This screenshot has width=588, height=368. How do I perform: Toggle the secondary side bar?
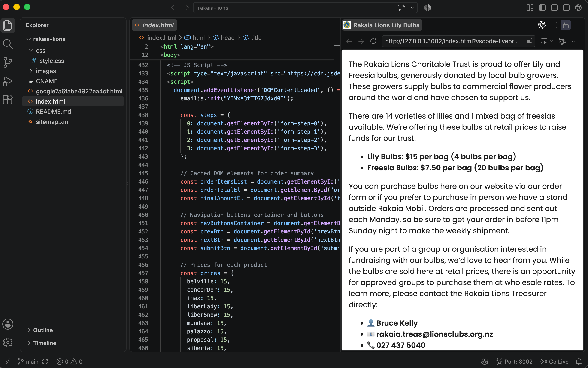pos(566,8)
